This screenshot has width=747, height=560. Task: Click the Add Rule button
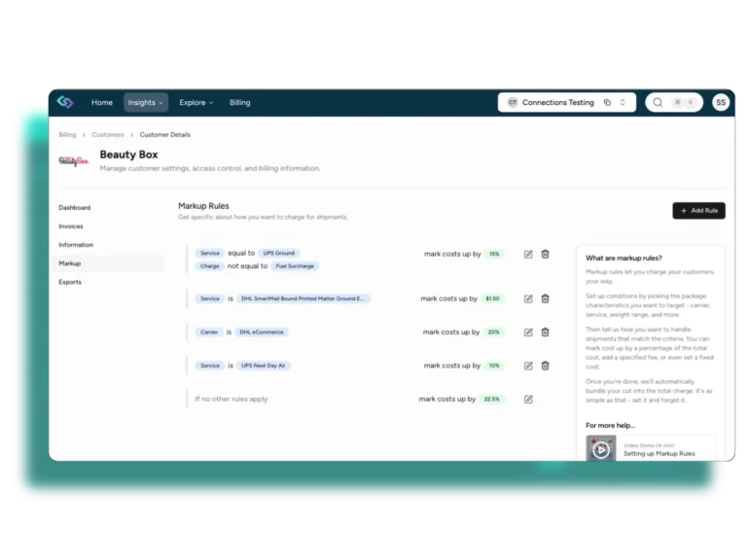[699, 210]
